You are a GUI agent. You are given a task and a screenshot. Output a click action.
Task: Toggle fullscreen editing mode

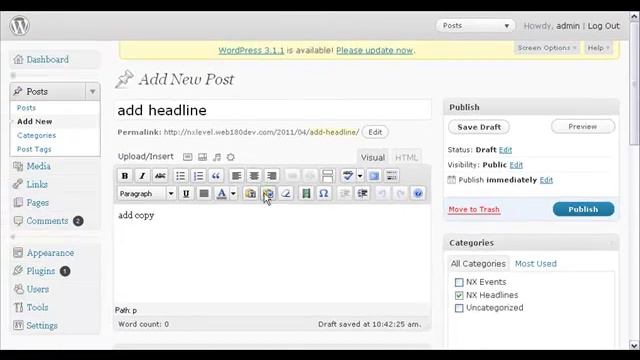pos(374,176)
